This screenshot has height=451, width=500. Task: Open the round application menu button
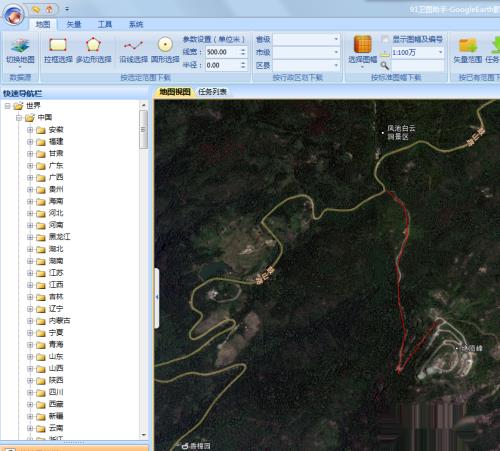(x=14, y=15)
